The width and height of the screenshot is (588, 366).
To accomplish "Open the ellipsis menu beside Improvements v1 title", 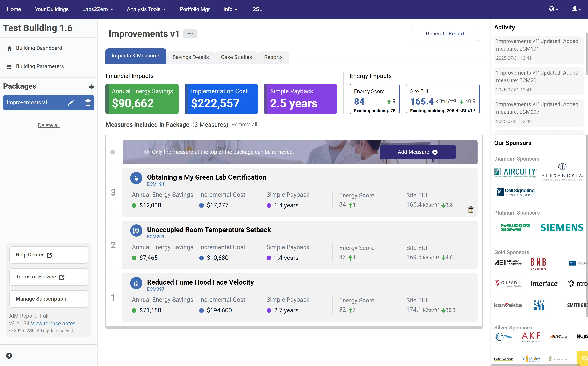I will pos(190,34).
